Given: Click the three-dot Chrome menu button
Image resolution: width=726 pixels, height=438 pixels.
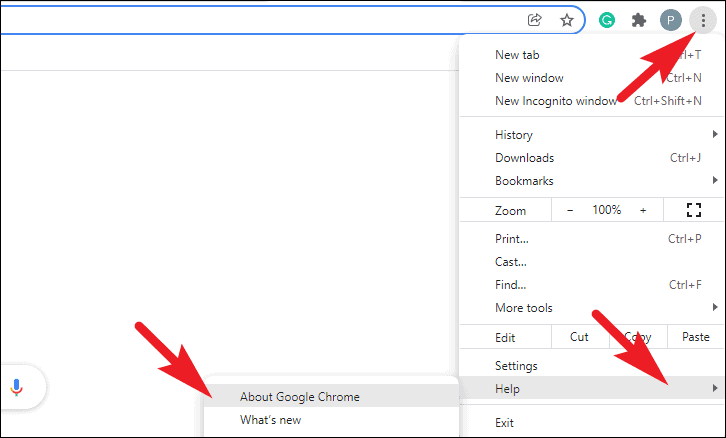Looking at the screenshot, I should [703, 20].
